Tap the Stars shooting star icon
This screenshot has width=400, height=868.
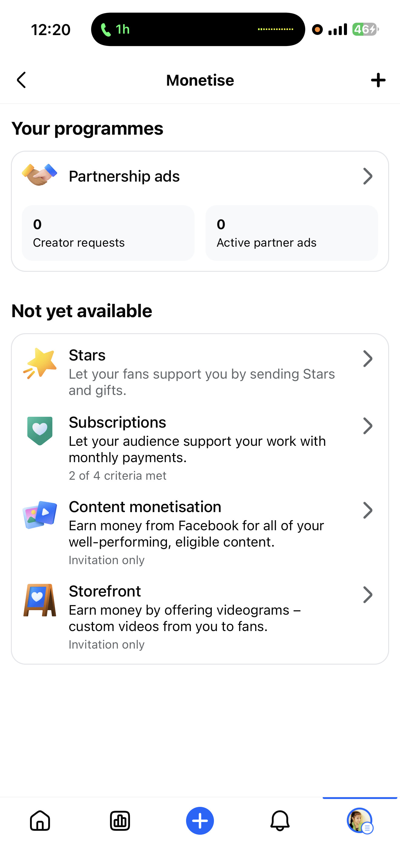pyautogui.click(x=40, y=363)
